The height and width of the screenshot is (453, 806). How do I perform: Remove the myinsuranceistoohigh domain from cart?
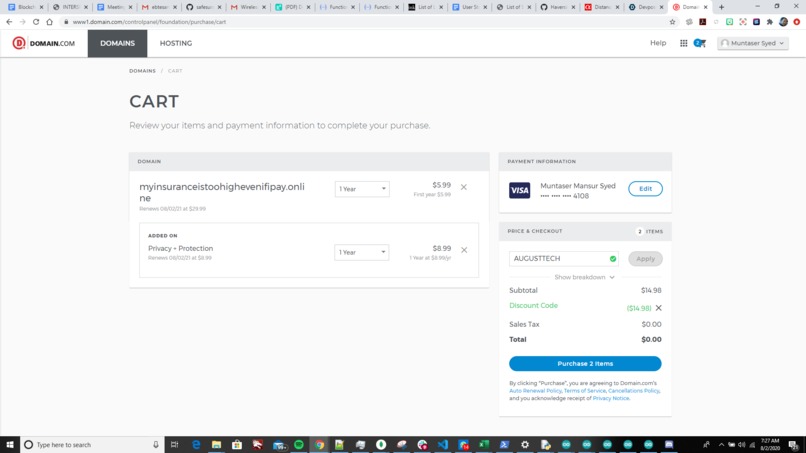tap(464, 187)
